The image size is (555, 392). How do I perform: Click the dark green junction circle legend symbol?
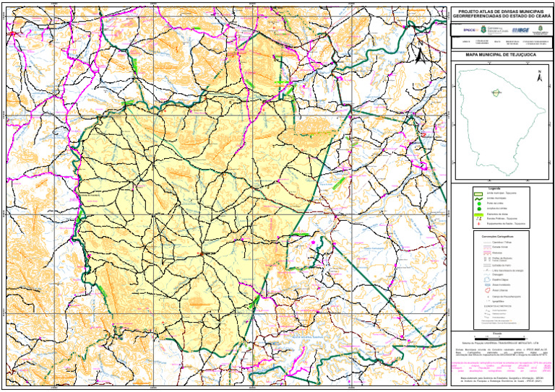point(479,209)
